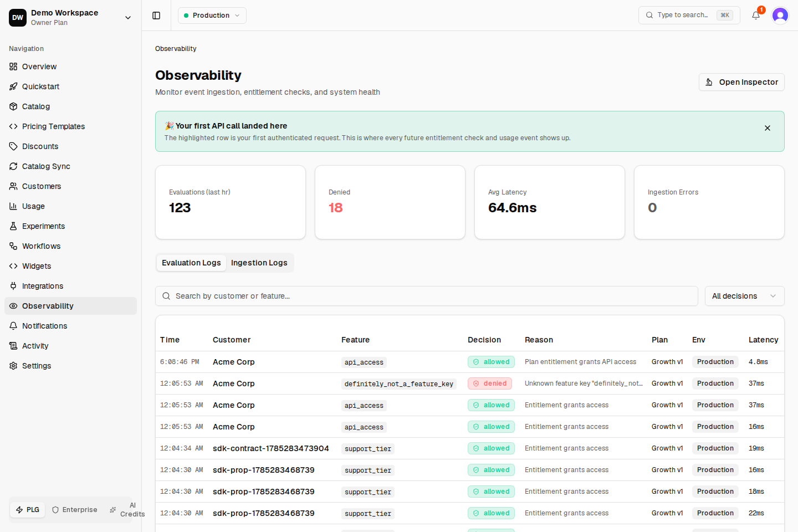Select the PLG mode tab
Image resolution: width=798 pixels, height=532 pixels.
tap(28, 510)
